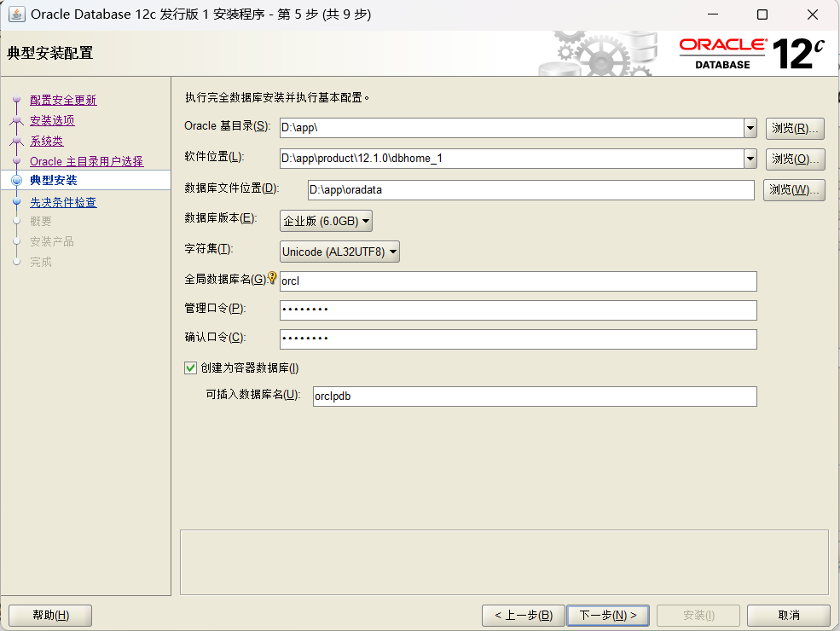This screenshot has width=840, height=631.
Task: Minimize the installer window
Action: pyautogui.click(x=713, y=14)
